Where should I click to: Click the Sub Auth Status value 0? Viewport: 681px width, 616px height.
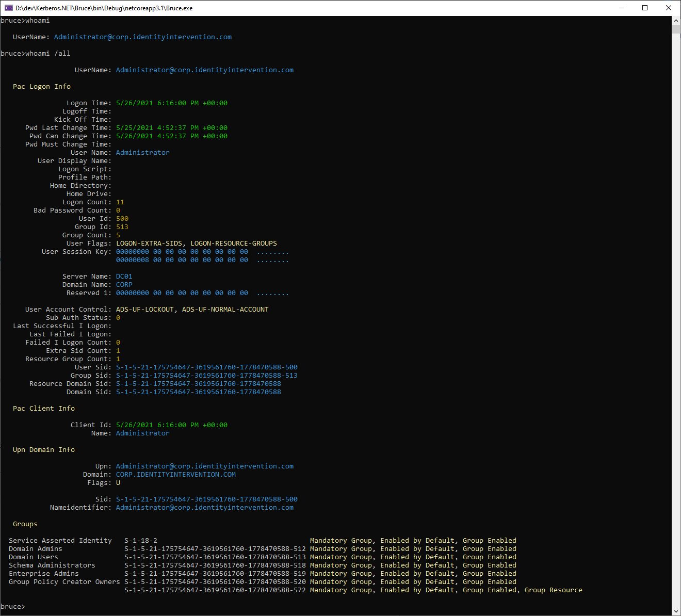(118, 318)
